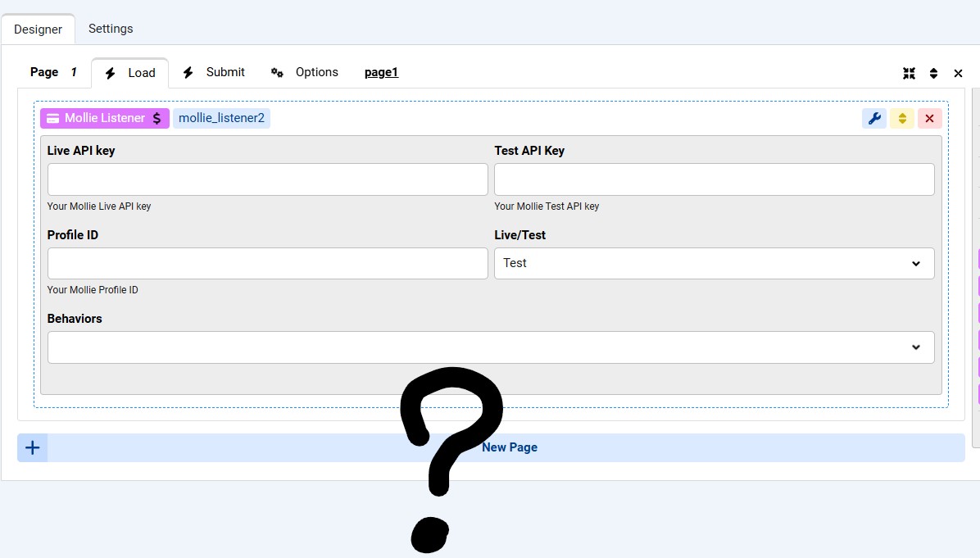Go to the page Options tab

tap(305, 72)
